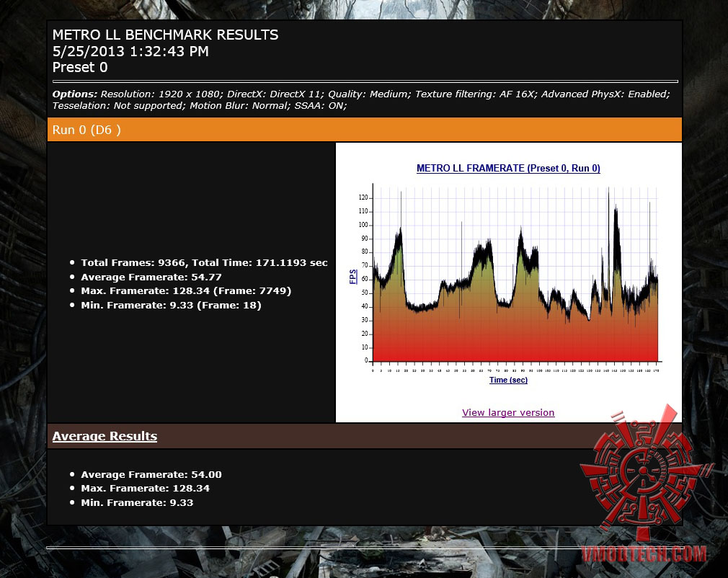Screen dimensions: 728x578
Task: Click Max. Framerate: 128.34 (Frame: 7749)
Action: 186,291
